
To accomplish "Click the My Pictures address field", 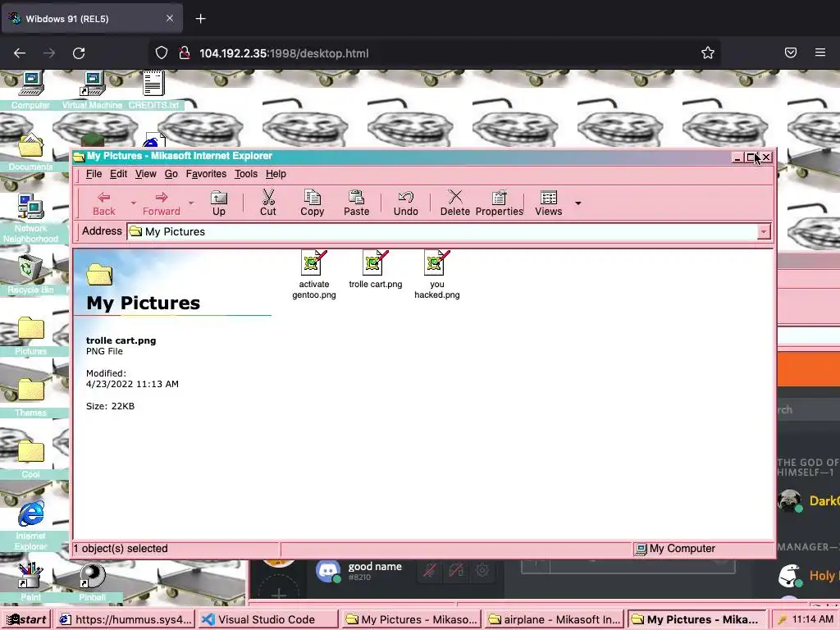I will click(x=442, y=232).
